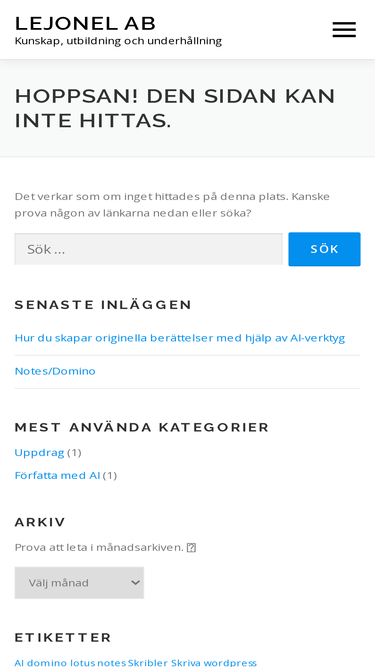
Task: Open the hamburger navigation menu
Action: [344, 30]
